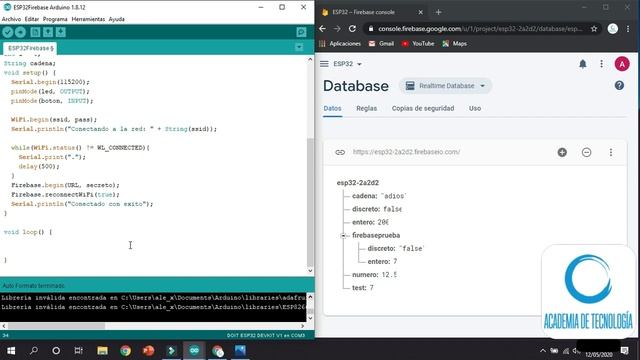
Task: Open the database card three-dot menu
Action: tap(611, 152)
